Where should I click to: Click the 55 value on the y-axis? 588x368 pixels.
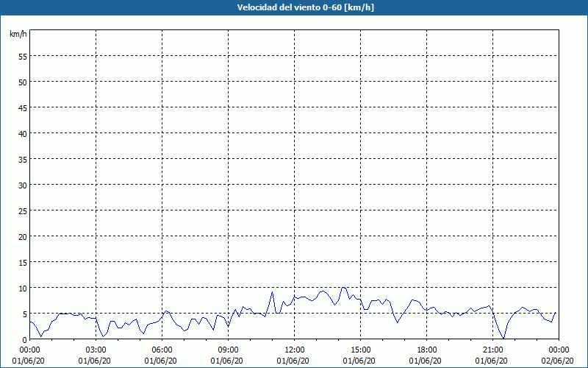pyautogui.click(x=23, y=57)
